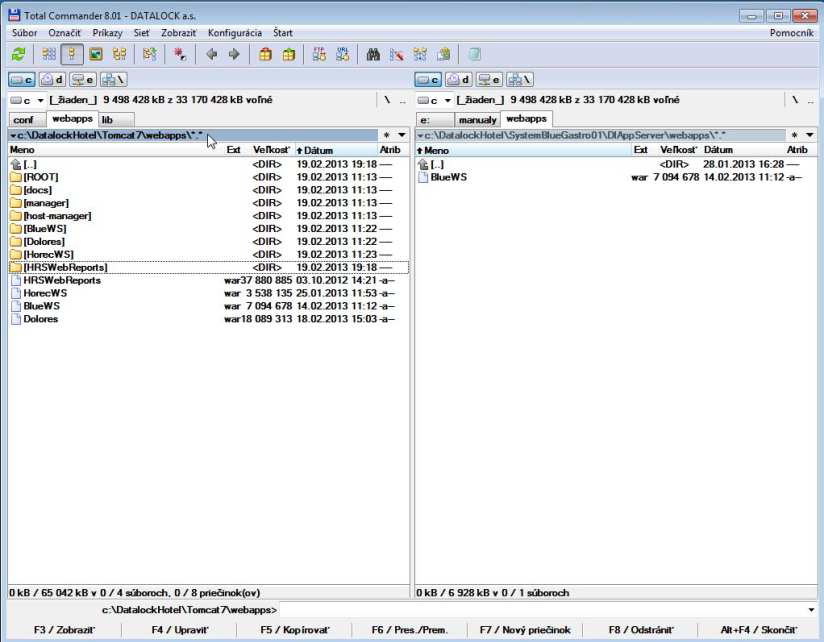
Task: Select the HRSWebReports war file
Action: point(62,281)
